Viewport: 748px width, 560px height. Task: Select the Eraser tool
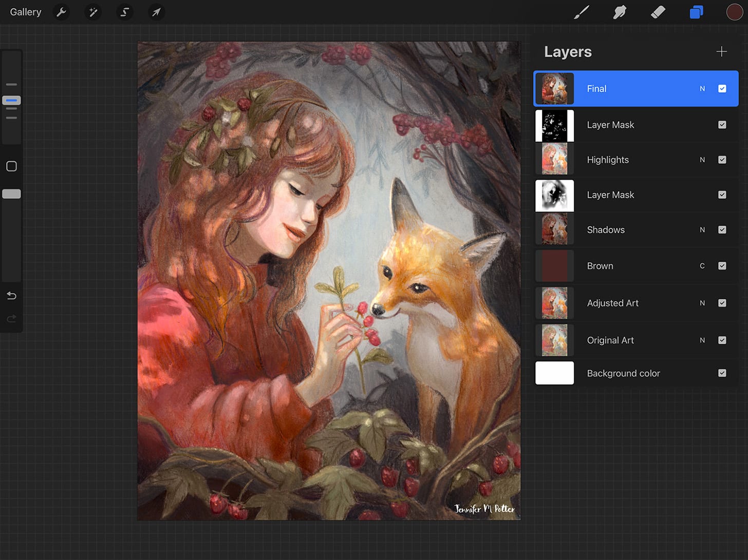658,12
